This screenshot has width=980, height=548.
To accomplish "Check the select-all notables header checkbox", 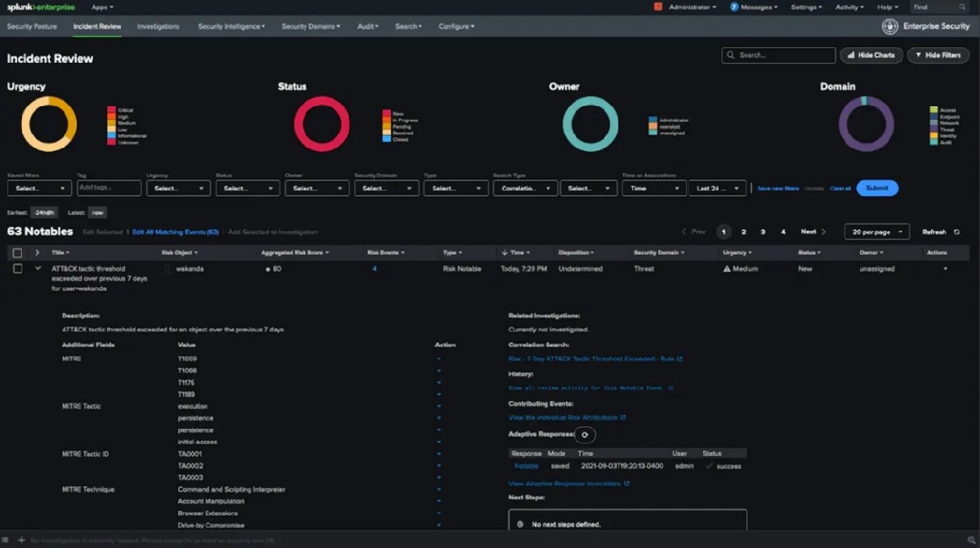I will pyautogui.click(x=18, y=253).
